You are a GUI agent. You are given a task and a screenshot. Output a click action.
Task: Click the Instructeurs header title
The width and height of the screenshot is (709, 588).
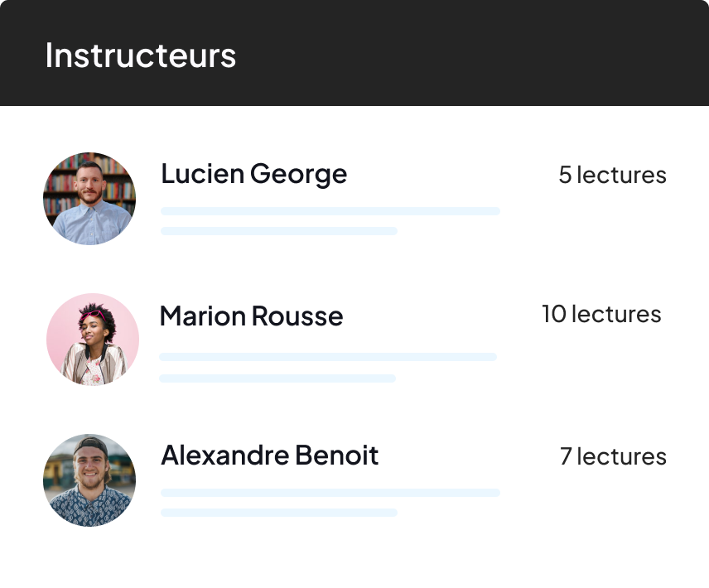coord(141,55)
